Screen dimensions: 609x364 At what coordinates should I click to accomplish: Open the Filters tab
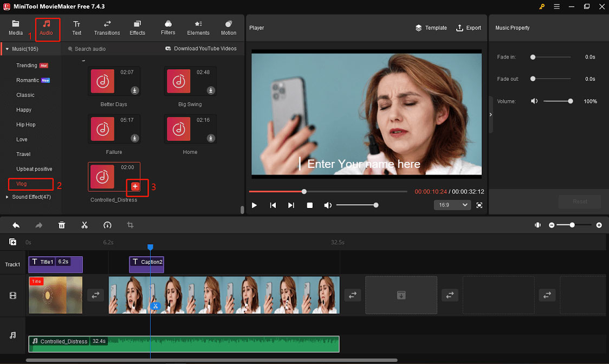coord(168,28)
